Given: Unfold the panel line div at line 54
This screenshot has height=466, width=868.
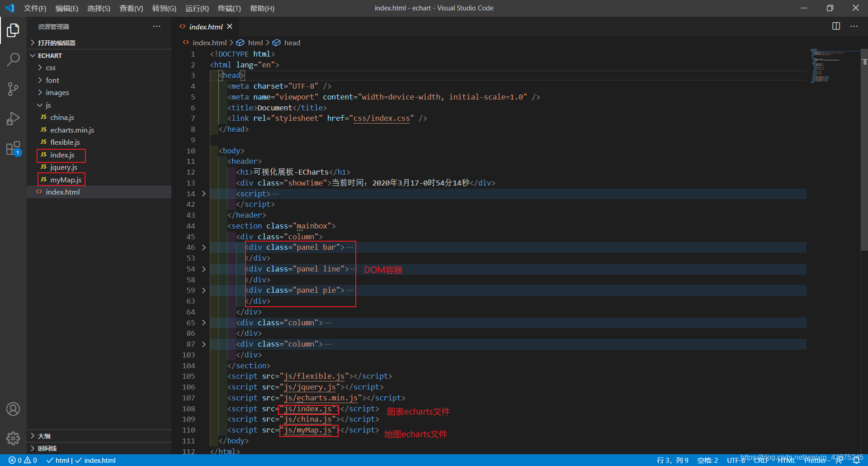Looking at the screenshot, I should click(x=204, y=269).
